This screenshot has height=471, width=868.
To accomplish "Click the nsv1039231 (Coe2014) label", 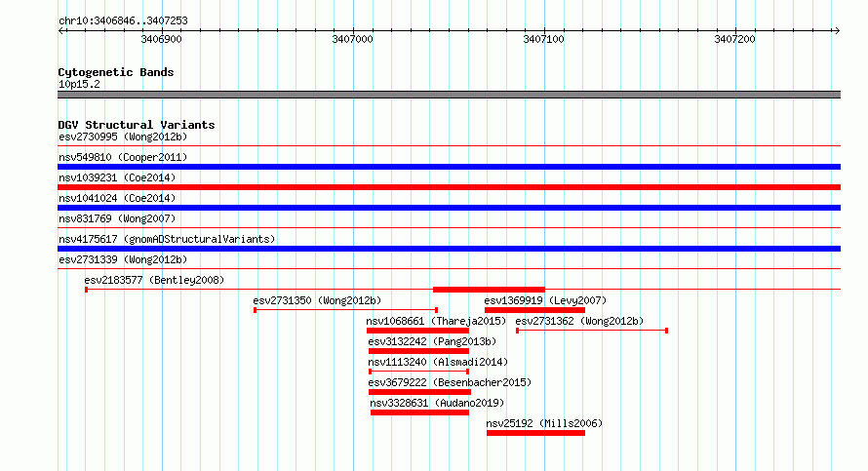I will [117, 177].
